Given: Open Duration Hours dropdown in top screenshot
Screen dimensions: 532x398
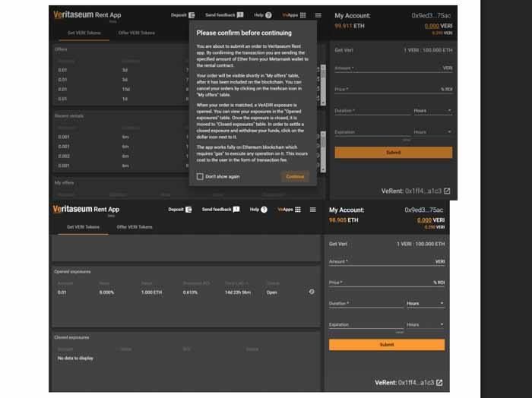Looking at the screenshot, I should click(432, 111).
